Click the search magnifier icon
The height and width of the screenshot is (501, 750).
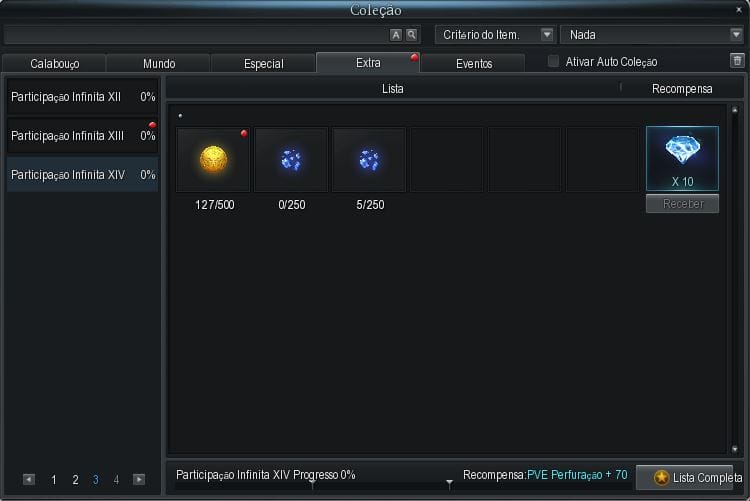[411, 34]
